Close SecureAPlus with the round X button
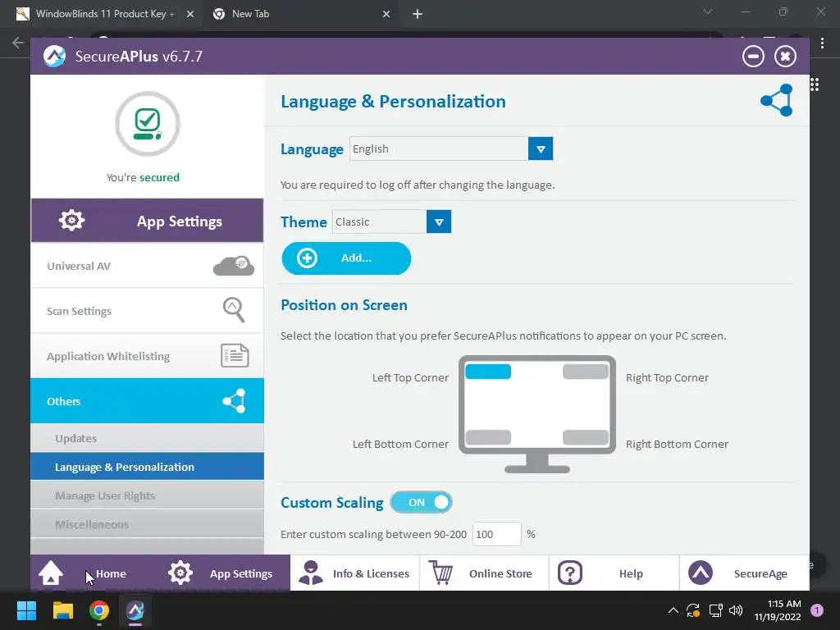Viewport: 840px width, 630px height. click(x=785, y=57)
